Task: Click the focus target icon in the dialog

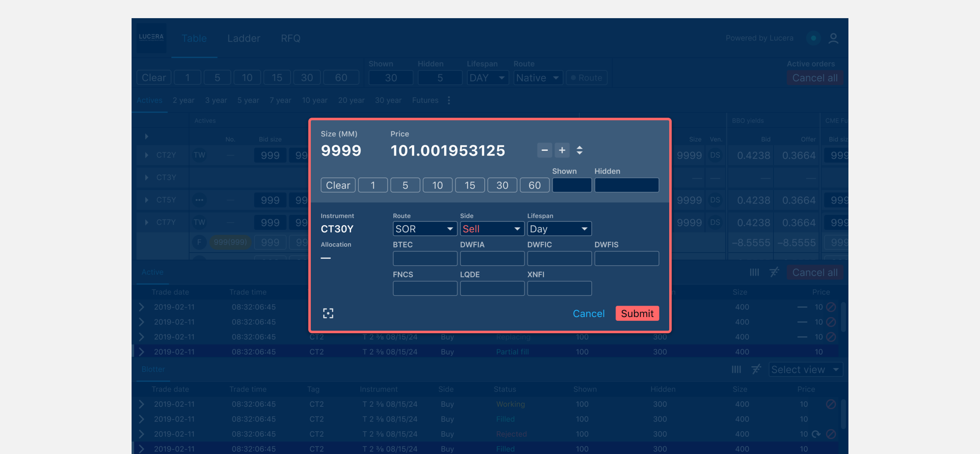Action: pos(328,313)
